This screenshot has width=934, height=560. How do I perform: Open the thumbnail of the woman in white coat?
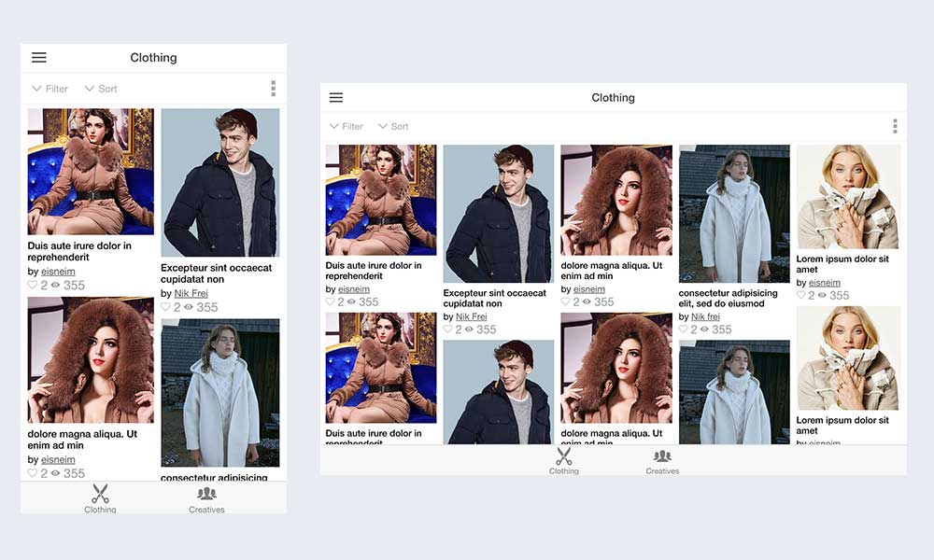click(220, 392)
